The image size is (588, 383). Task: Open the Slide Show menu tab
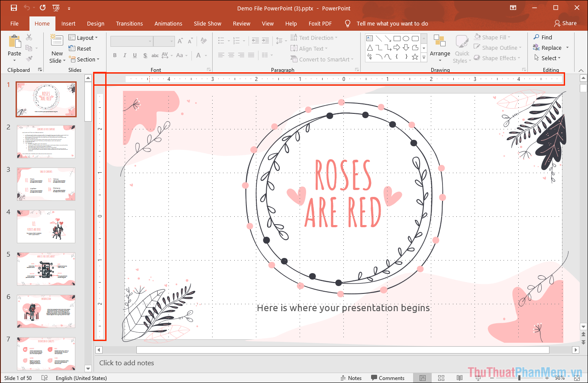click(207, 23)
